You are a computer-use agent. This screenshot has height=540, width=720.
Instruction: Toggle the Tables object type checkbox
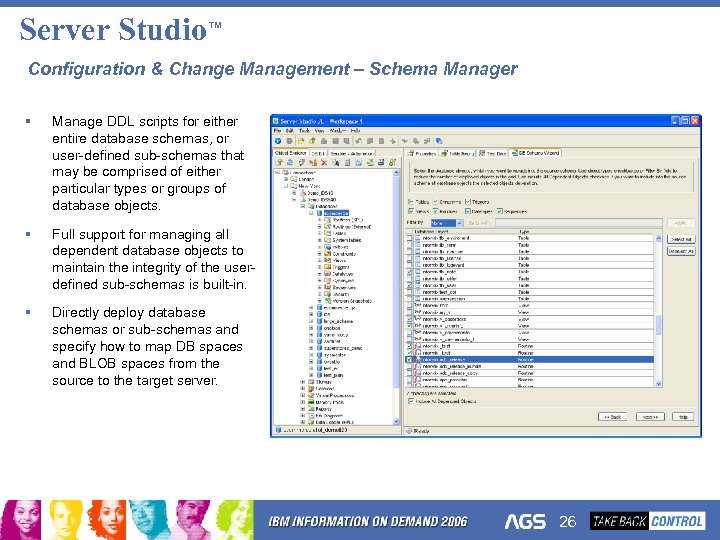pyautogui.click(x=411, y=202)
